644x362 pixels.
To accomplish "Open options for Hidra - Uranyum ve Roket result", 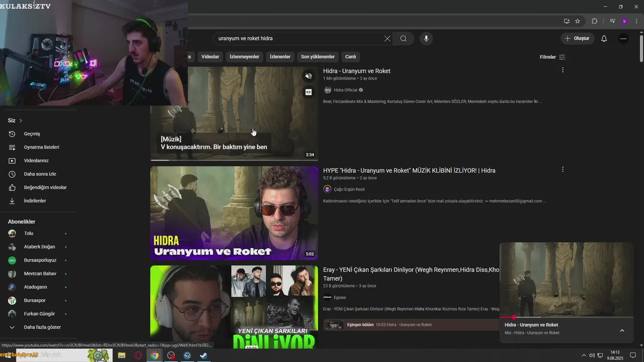I will (562, 70).
